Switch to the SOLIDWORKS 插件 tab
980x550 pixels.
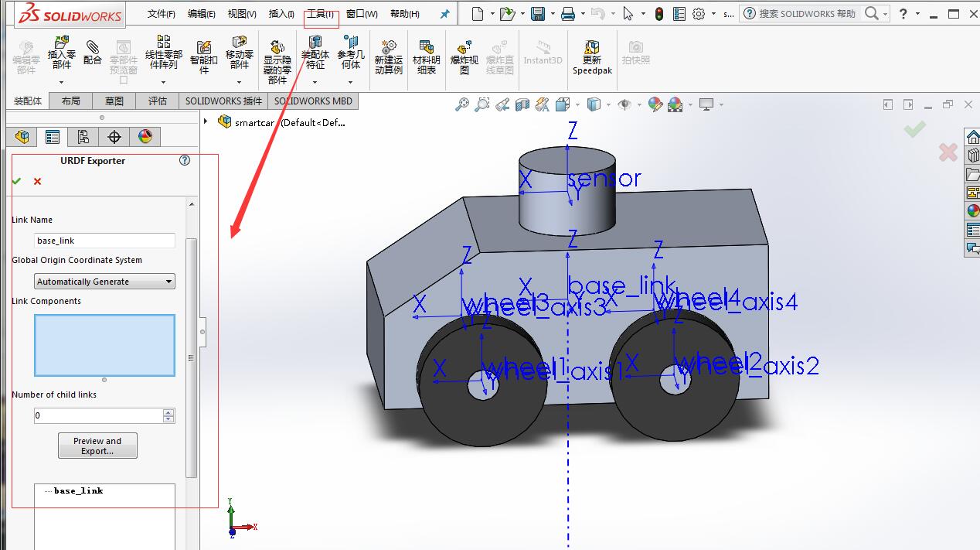pyautogui.click(x=223, y=101)
